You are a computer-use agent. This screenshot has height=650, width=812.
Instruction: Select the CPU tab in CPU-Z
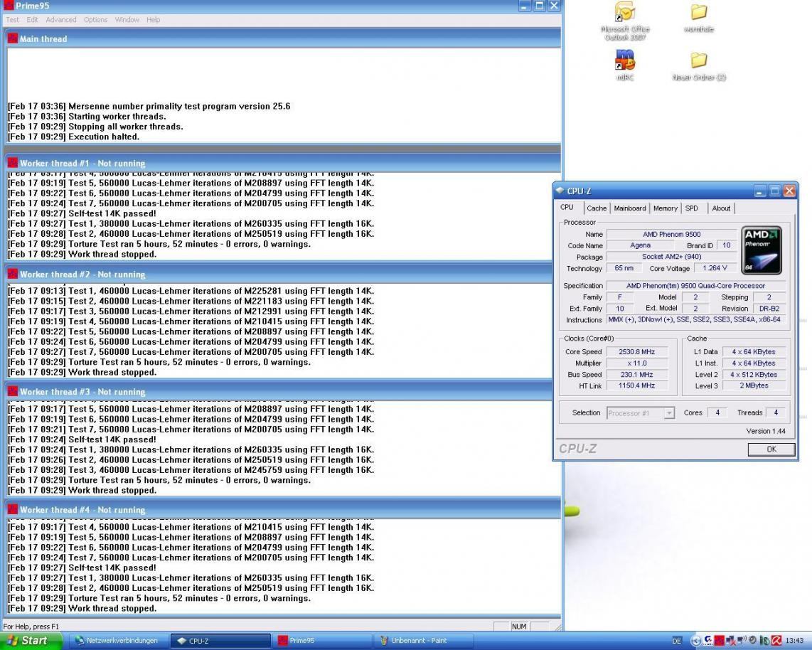click(567, 207)
